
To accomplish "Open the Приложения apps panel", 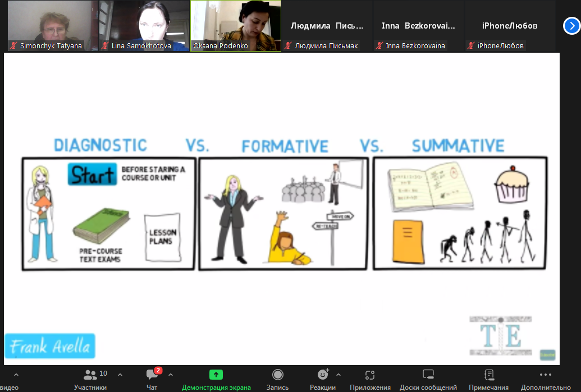I will click(370, 379).
